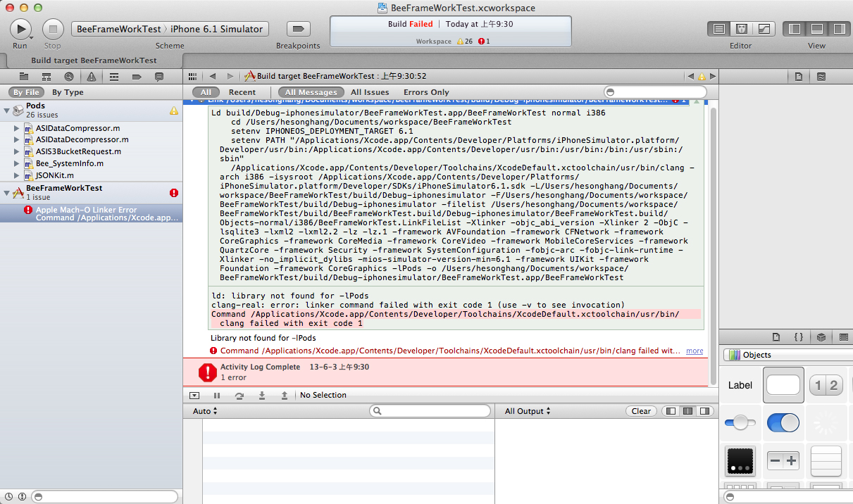Screen dimensions: 853x504
Task: Clear the console output
Action: pyautogui.click(x=641, y=411)
